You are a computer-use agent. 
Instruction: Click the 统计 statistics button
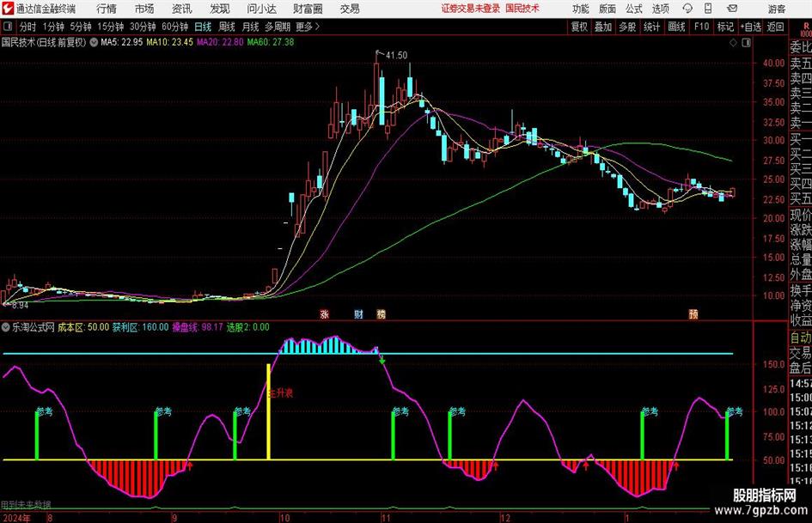click(651, 27)
